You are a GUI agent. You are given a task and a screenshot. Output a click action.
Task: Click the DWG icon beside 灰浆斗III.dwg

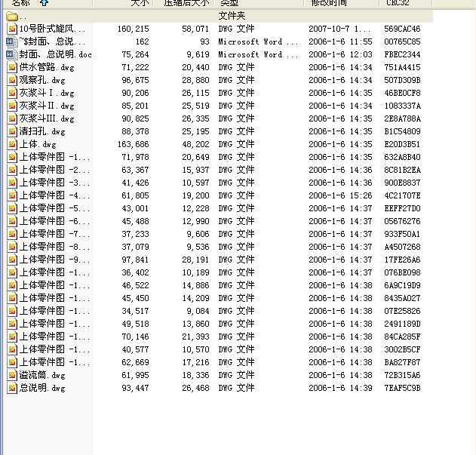coord(12,118)
